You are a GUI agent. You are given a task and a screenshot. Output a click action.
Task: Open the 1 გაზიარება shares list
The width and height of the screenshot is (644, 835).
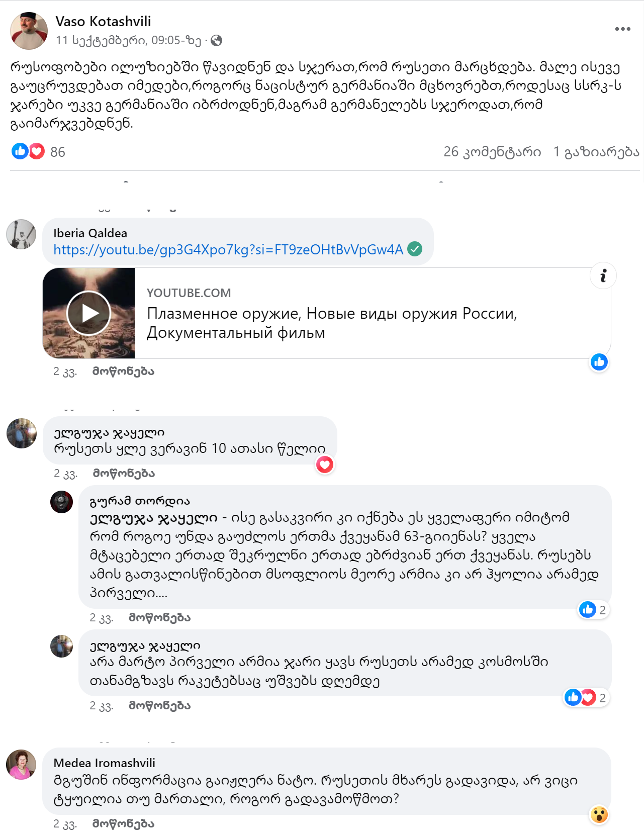click(596, 152)
